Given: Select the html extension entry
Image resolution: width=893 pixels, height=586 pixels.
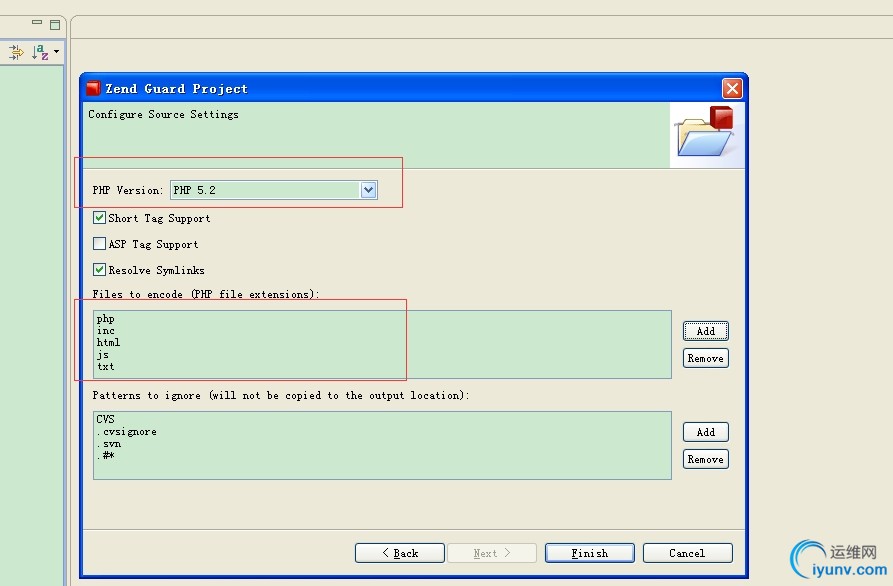Looking at the screenshot, I should pyautogui.click(x=108, y=342).
